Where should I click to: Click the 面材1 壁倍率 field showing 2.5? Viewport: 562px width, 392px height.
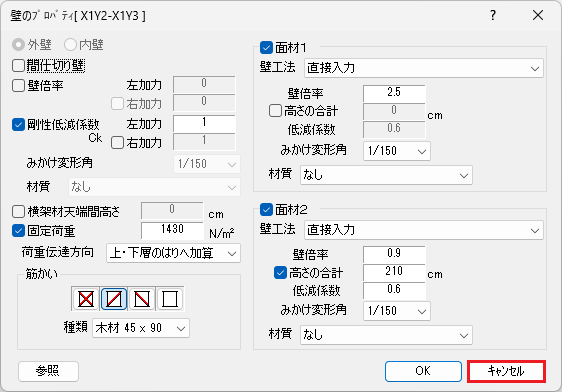click(x=394, y=93)
